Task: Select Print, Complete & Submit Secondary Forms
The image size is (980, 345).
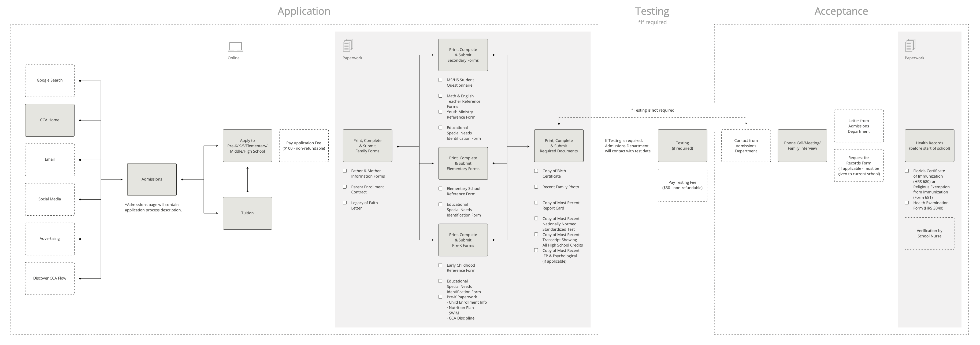Action: coord(463,55)
